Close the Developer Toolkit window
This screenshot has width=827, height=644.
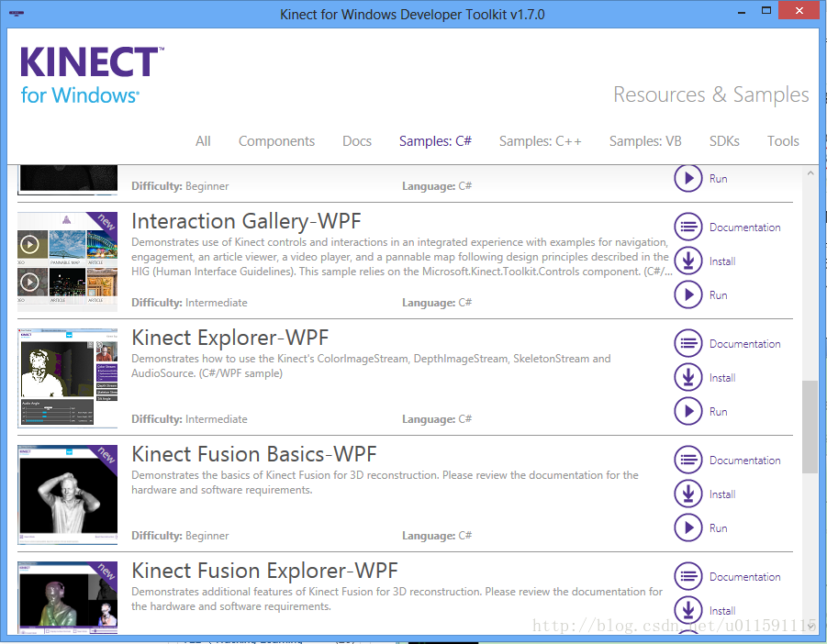pos(799,10)
